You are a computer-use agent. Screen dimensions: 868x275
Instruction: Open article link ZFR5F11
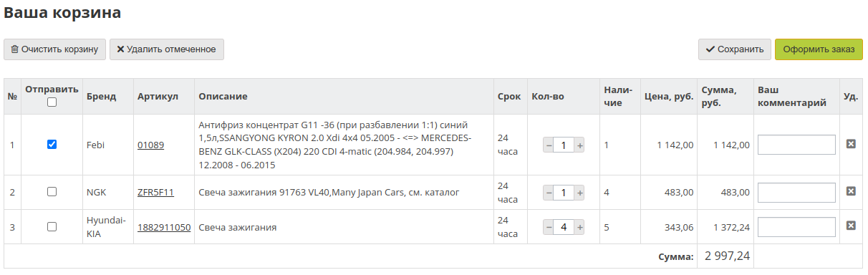pos(155,193)
